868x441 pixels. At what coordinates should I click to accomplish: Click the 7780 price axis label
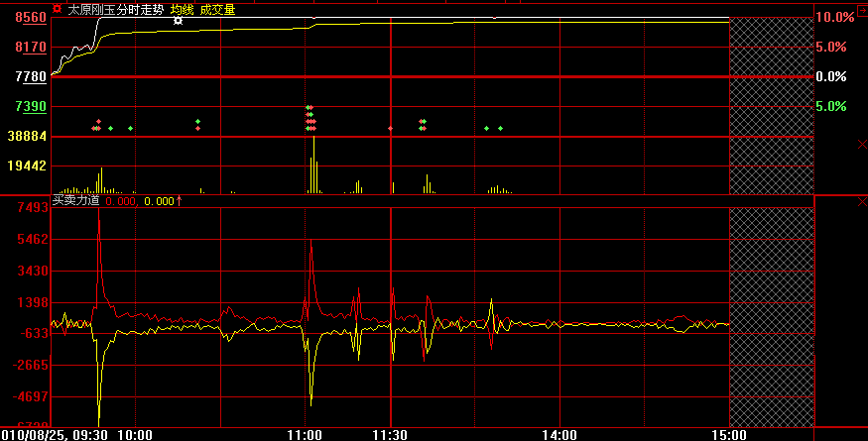(x=31, y=76)
